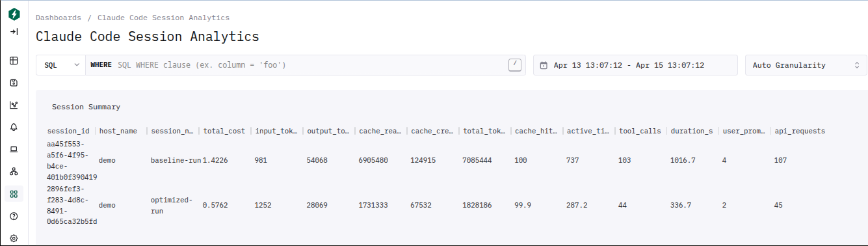Click api requests value 107

coord(780,160)
